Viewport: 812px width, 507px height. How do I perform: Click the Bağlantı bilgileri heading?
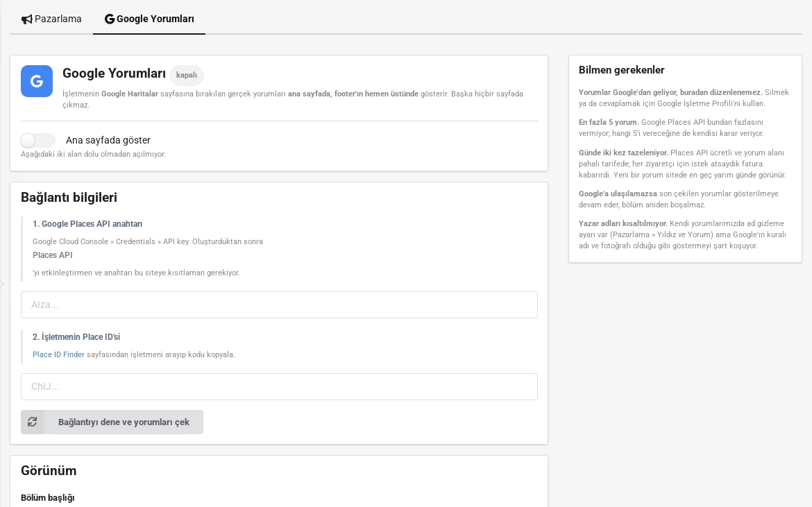(69, 198)
